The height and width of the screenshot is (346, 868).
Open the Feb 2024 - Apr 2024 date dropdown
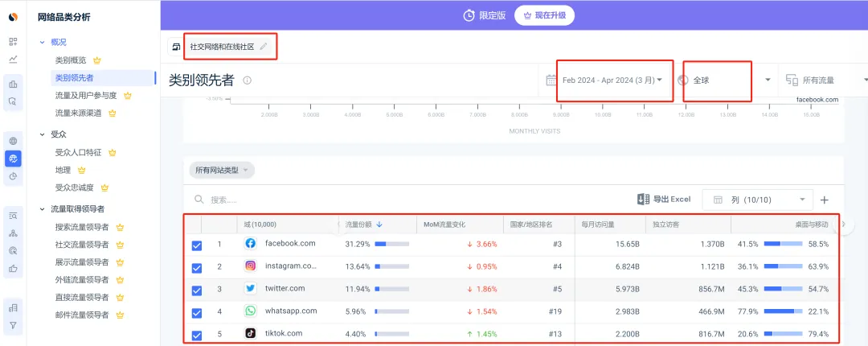point(612,80)
